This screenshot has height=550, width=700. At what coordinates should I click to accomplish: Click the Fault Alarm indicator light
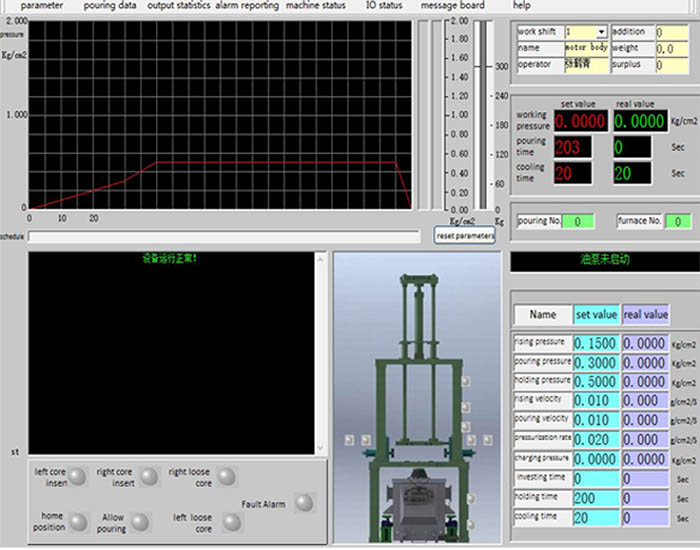pos(304,503)
